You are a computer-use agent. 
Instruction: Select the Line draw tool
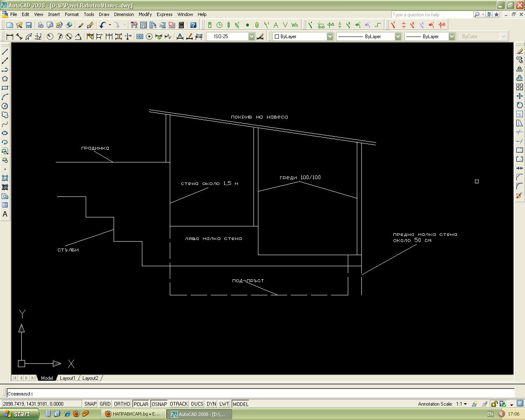pyautogui.click(x=5, y=52)
